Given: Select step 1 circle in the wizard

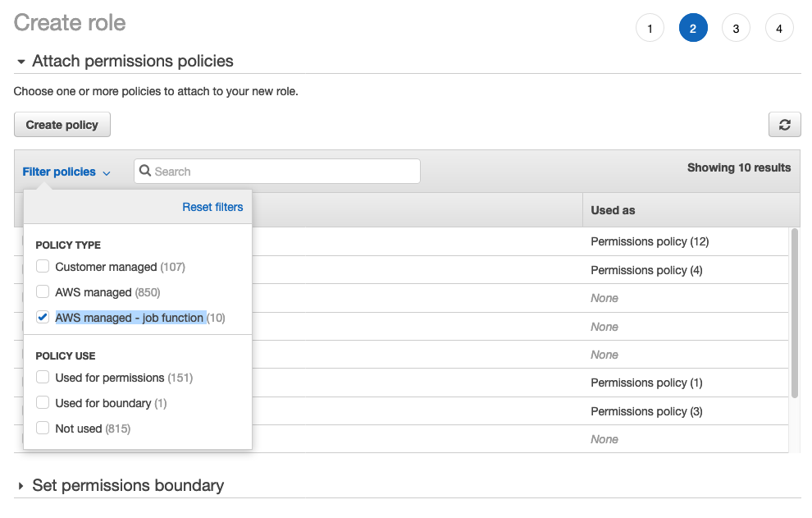Looking at the screenshot, I should (650, 27).
